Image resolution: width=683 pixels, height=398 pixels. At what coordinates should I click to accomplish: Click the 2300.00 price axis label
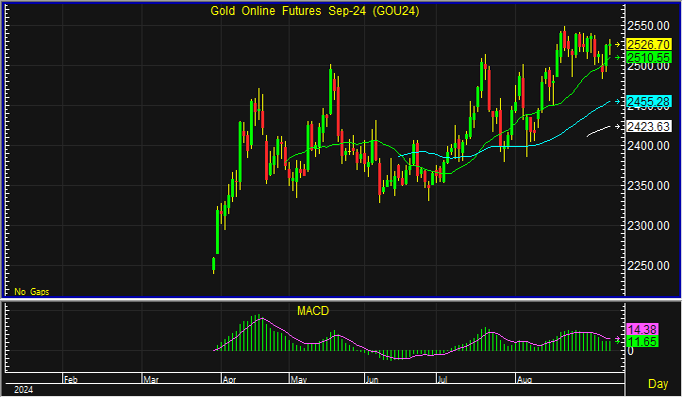click(x=648, y=226)
